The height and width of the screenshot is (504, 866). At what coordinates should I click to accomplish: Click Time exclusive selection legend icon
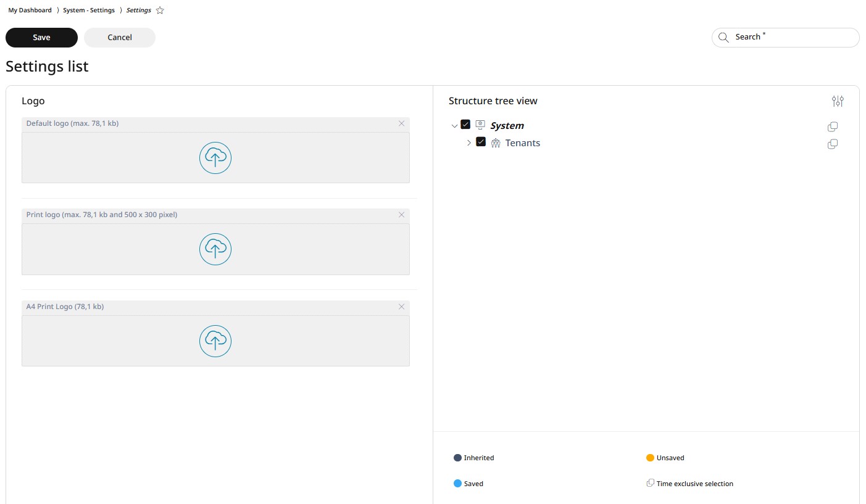650,483
